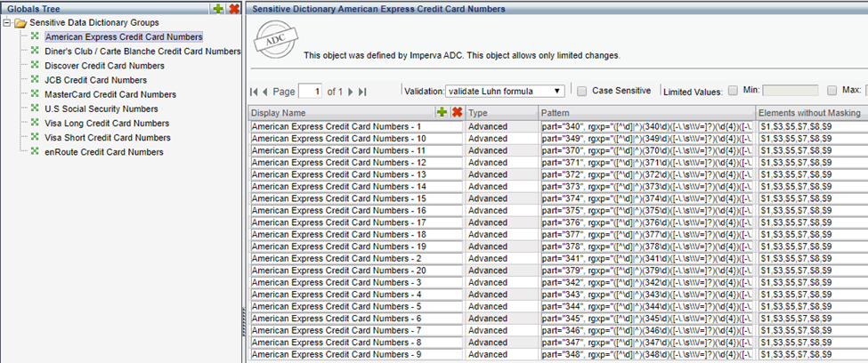The image size is (868, 363).
Task: Click the page number input field
Action: coord(310,92)
